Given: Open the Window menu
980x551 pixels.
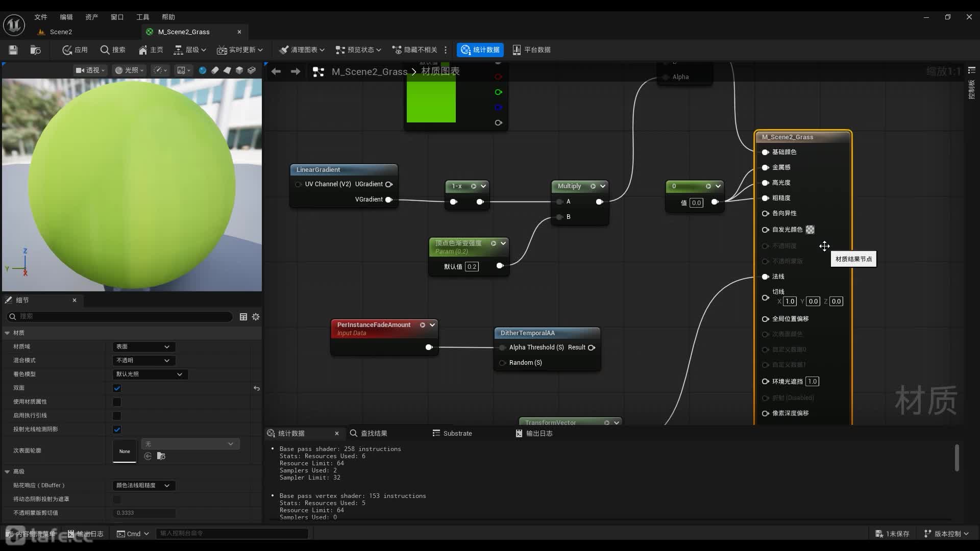Looking at the screenshot, I should [117, 17].
